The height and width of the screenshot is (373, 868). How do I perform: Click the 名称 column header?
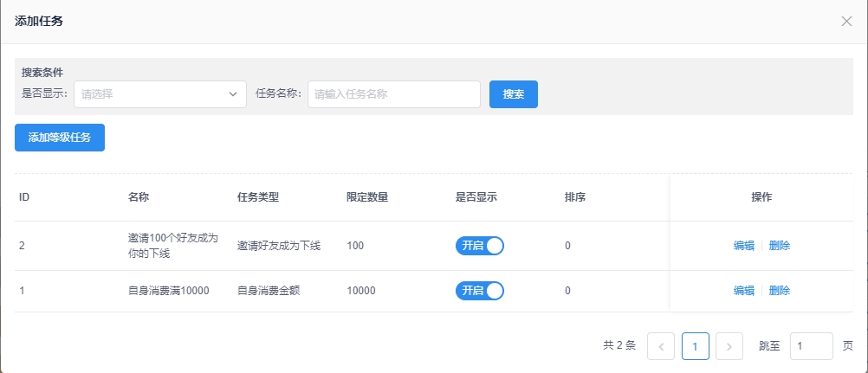pos(139,197)
